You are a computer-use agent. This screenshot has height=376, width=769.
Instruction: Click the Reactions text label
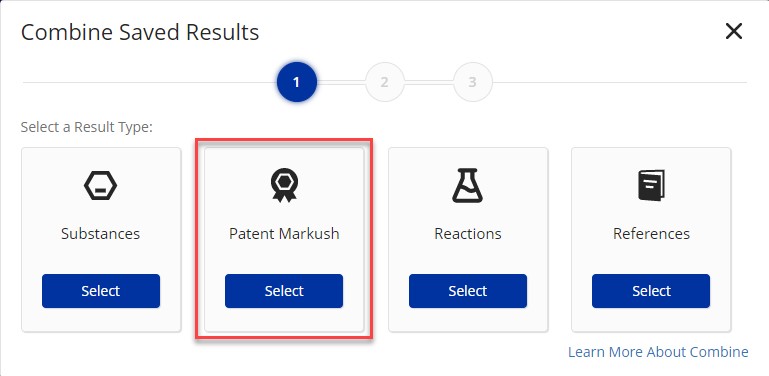(x=468, y=233)
